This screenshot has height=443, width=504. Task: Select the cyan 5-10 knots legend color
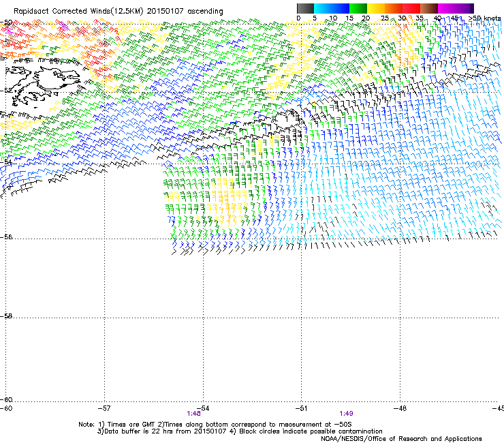coord(323,8)
